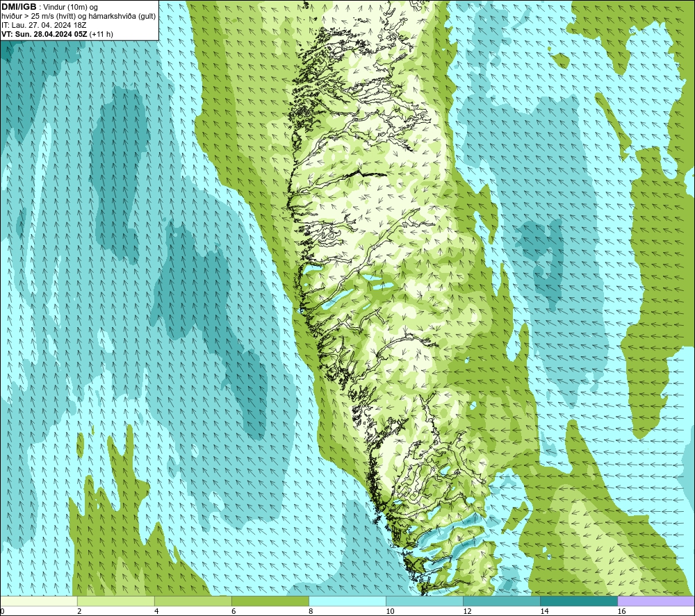Click the legend scale label '2'
Viewport: 695px width, 616px height.
tap(79, 611)
